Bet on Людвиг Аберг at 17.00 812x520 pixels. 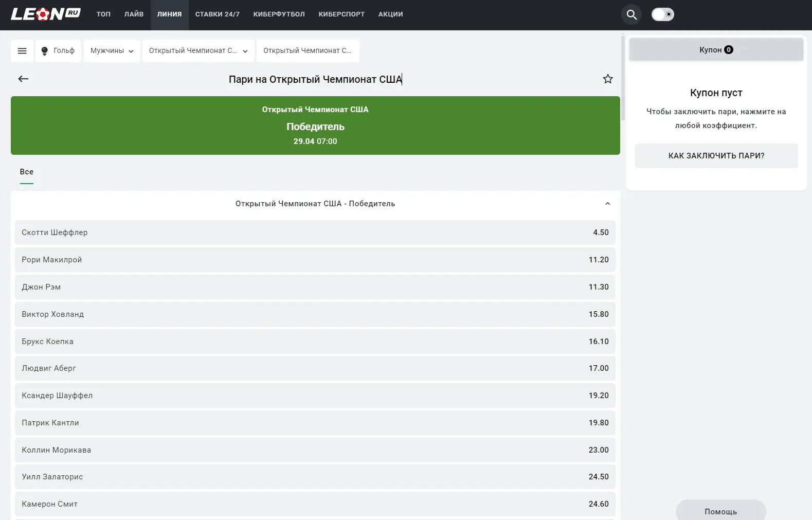(315, 368)
